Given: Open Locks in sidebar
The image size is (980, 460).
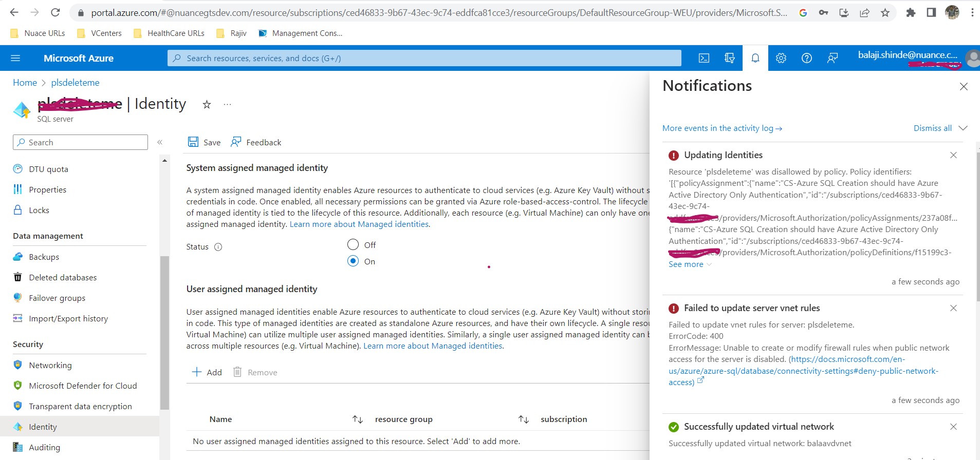Looking at the screenshot, I should tap(39, 210).
